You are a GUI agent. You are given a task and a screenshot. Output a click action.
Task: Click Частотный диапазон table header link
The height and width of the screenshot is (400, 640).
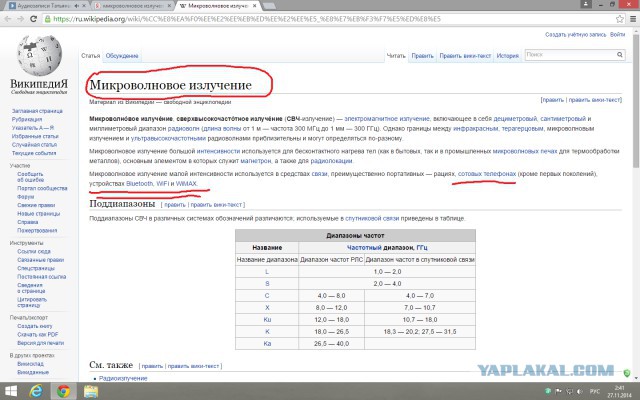click(364, 248)
